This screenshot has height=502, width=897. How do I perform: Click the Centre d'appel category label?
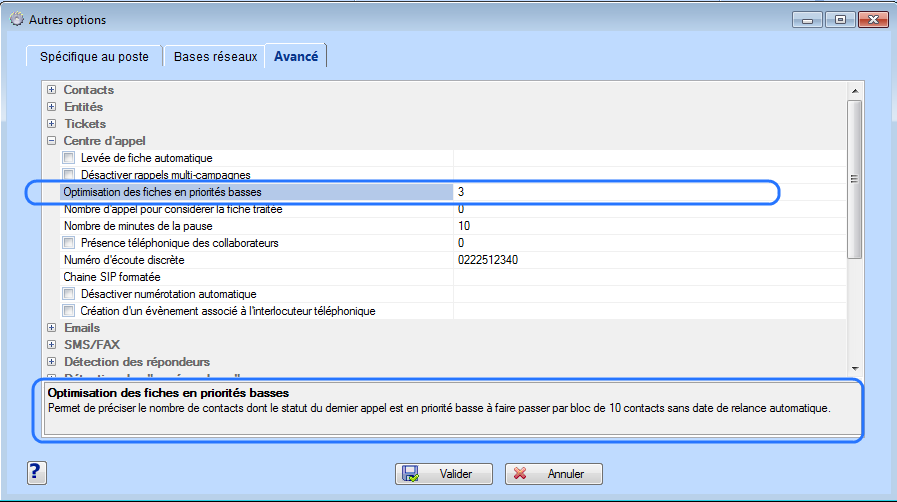(105, 141)
